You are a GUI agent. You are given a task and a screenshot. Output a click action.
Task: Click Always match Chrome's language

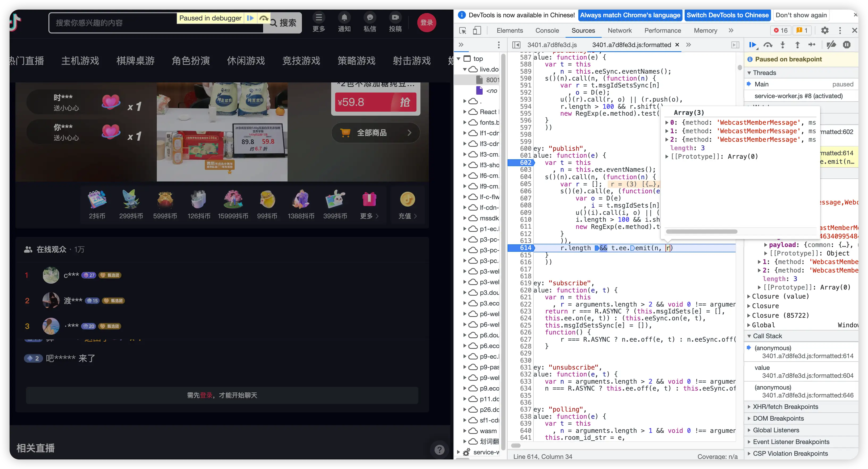click(630, 15)
